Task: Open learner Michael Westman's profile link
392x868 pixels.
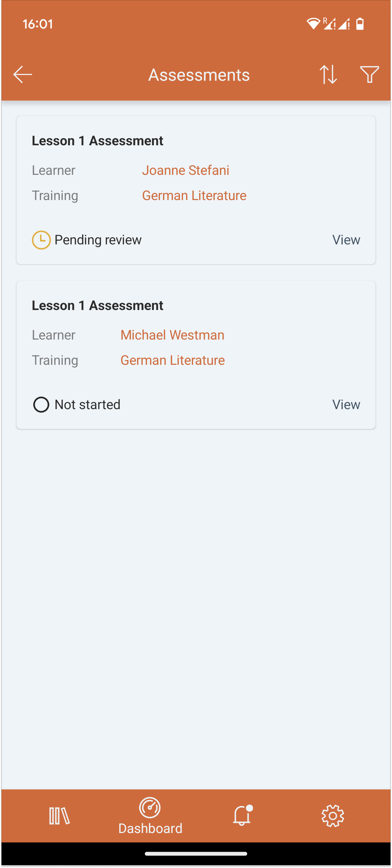Action: (x=172, y=335)
